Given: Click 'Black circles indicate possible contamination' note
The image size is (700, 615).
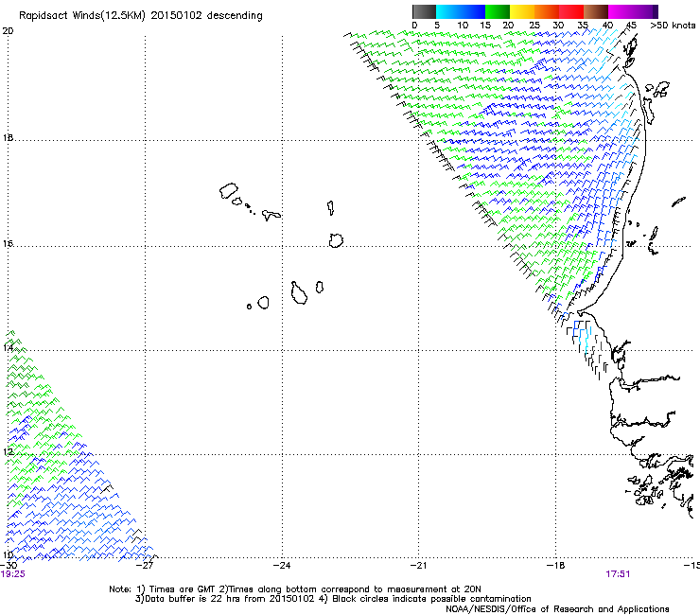Looking at the screenshot, I should (x=431, y=599).
